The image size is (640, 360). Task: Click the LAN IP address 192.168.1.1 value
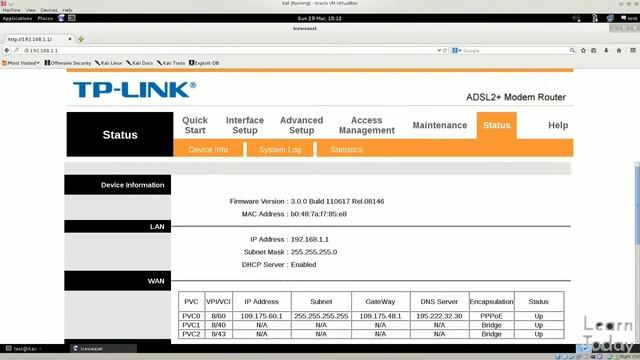tap(309, 239)
